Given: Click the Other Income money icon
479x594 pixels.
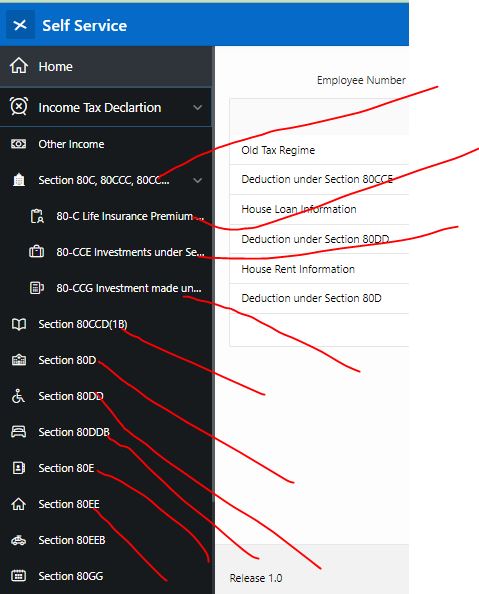Looking at the screenshot, I should 19,144.
